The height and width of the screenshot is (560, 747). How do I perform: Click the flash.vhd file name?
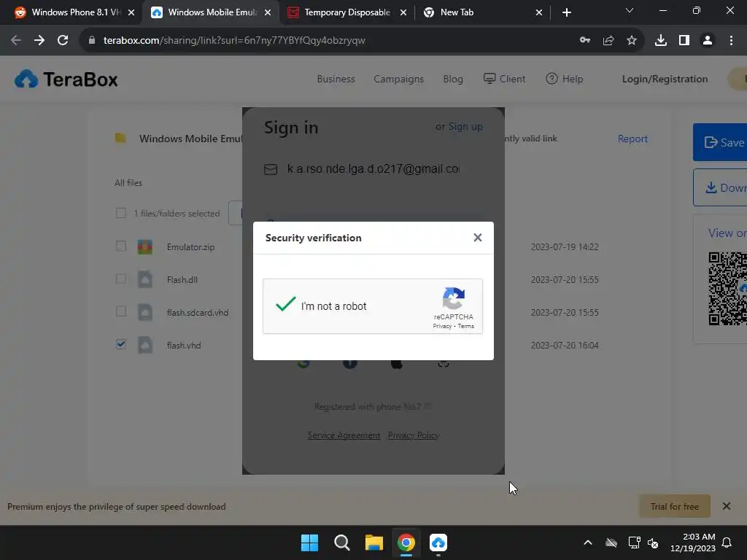pos(183,345)
